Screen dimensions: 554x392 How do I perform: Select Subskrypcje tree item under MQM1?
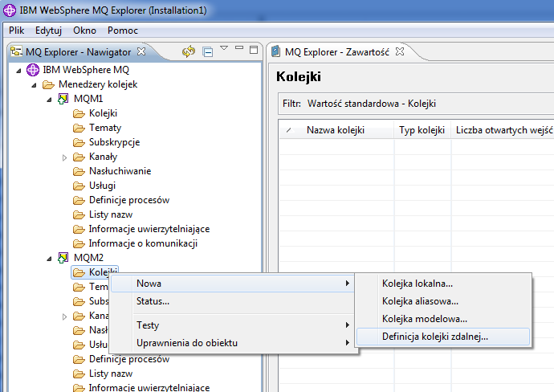coord(114,142)
